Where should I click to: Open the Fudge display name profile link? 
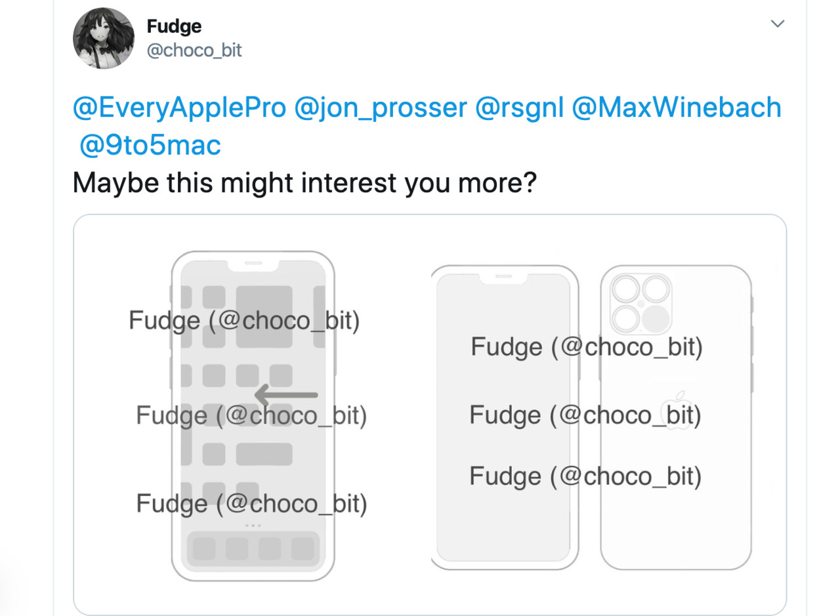(x=174, y=26)
